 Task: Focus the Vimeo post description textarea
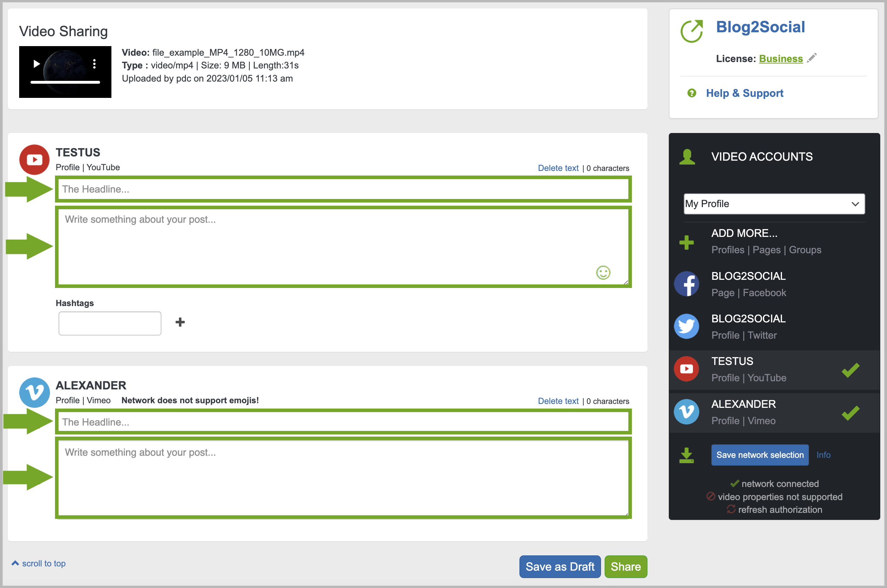[343, 478]
